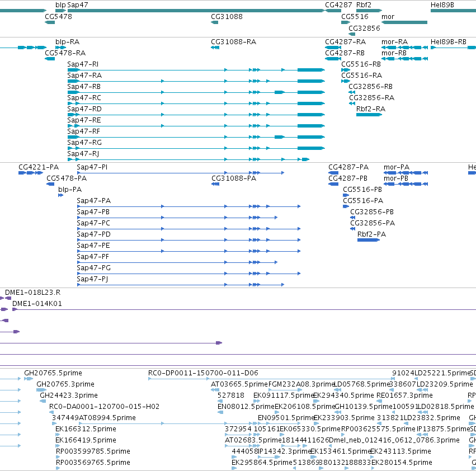Image resolution: width=476 pixels, height=471 pixels.
Task: Click EST RP003599785.5prime
Action: coord(58,457)
